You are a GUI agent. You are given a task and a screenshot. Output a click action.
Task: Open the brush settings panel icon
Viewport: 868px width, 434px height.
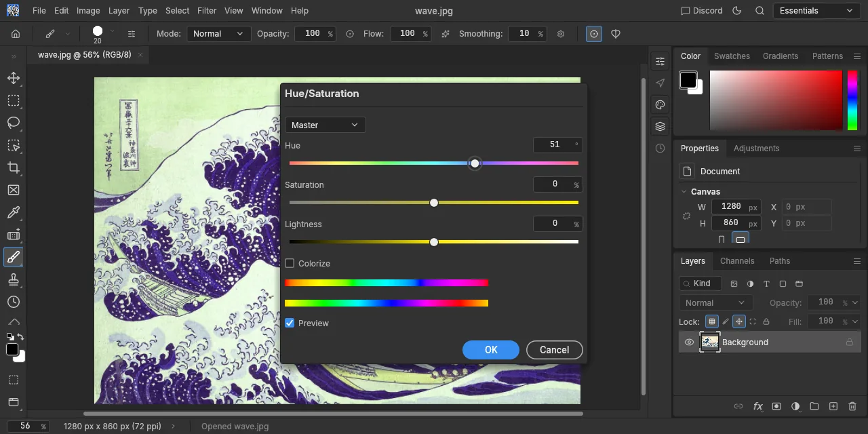pyautogui.click(x=132, y=34)
